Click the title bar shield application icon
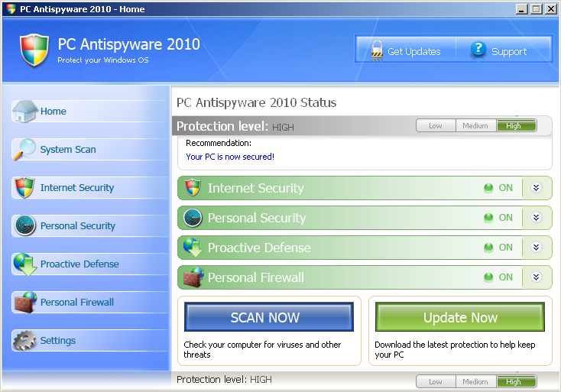Screen dimensions: 561x392 click(x=11, y=8)
